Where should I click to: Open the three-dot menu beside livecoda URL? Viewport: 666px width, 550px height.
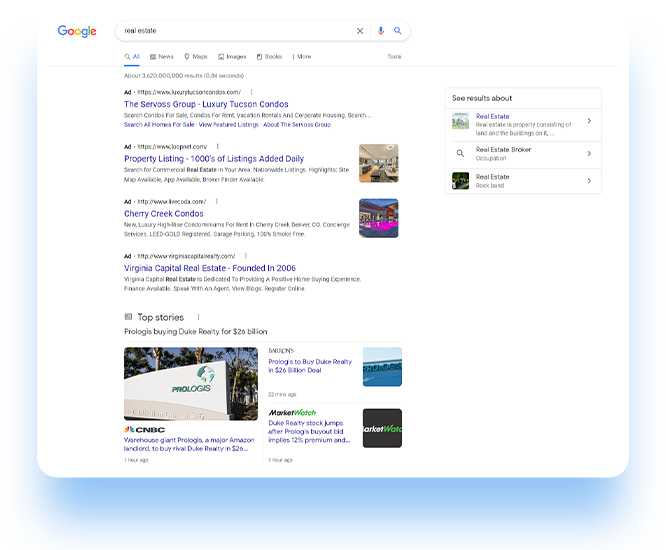217,201
